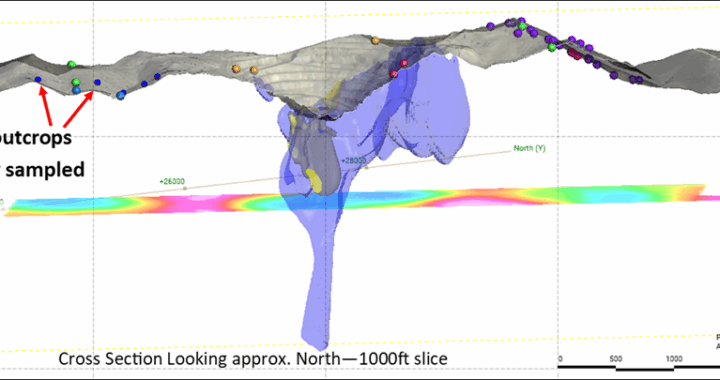Image resolution: width=720 pixels, height=380 pixels.
Task: Select the orange sample point on the hilltop crest
Action: point(375,40)
